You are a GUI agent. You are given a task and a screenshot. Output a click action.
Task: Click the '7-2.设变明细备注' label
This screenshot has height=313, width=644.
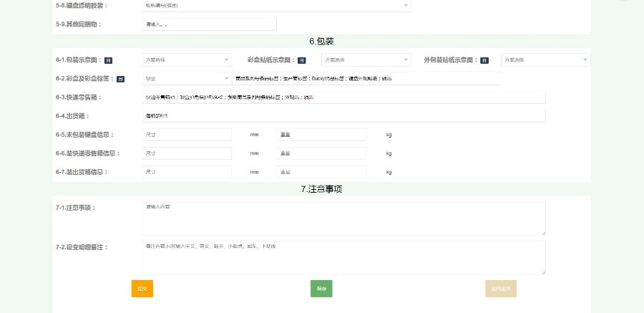coord(82,247)
